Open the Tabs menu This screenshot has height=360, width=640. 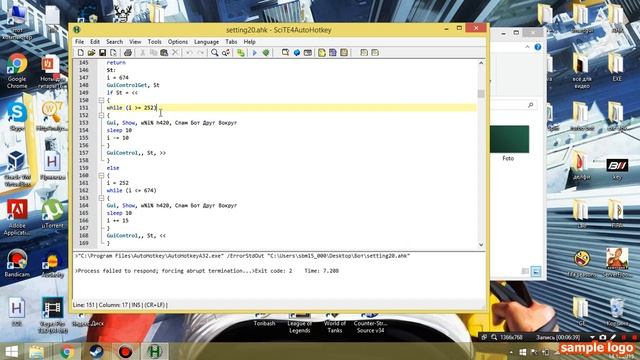pos(231,42)
